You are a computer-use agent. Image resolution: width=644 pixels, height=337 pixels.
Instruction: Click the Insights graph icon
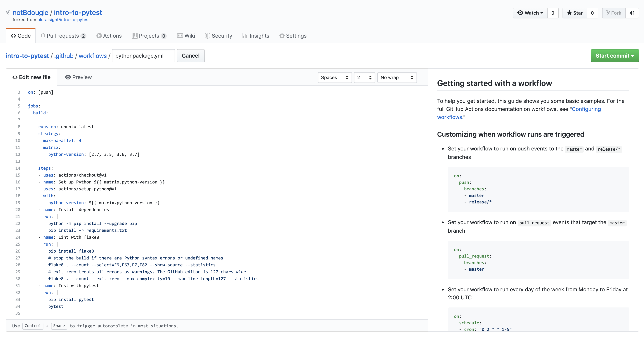click(245, 36)
